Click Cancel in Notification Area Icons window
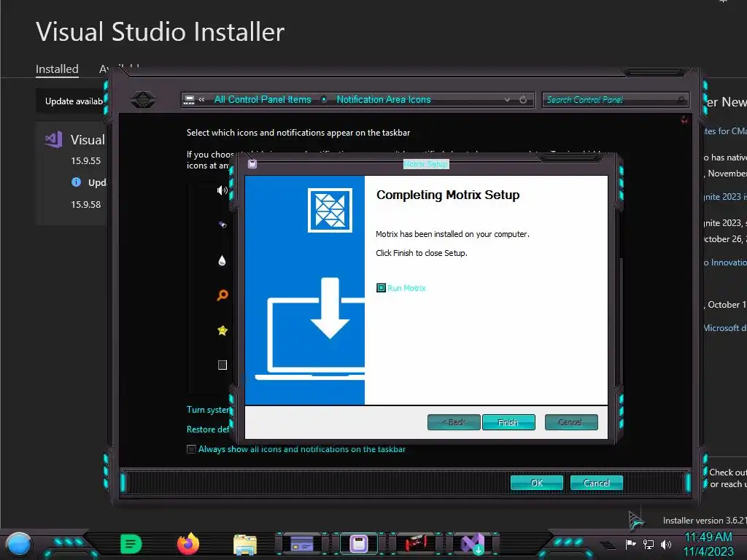This screenshot has height=560, width=747. [597, 483]
